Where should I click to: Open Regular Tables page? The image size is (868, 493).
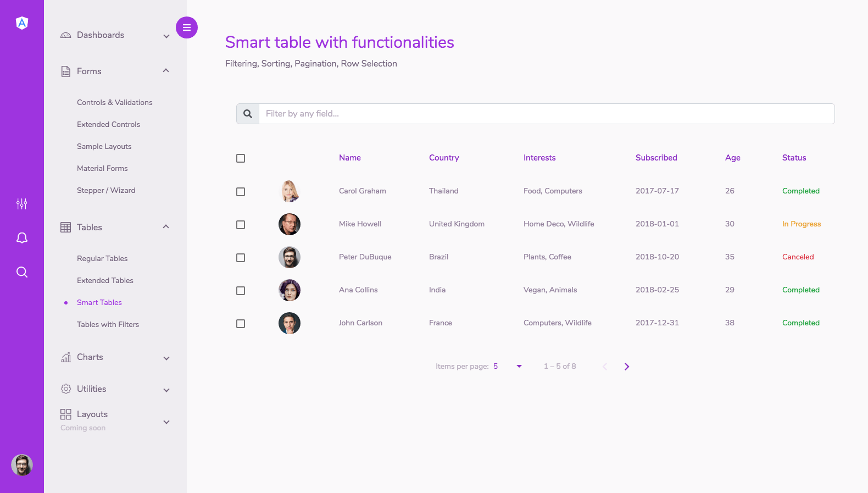click(102, 258)
